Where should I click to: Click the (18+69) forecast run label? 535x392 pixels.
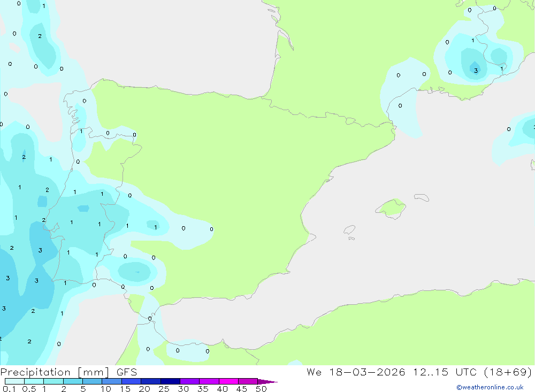coord(508,372)
